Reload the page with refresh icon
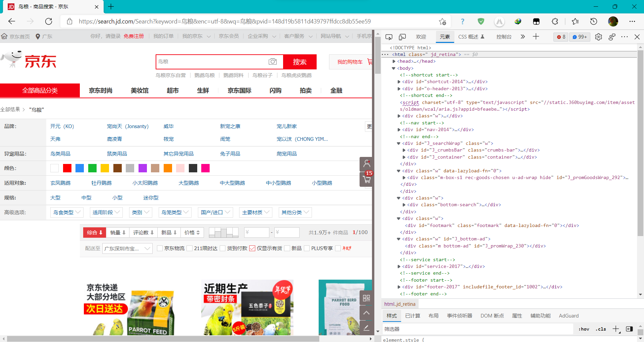This screenshot has height=342, width=644. (49, 21)
